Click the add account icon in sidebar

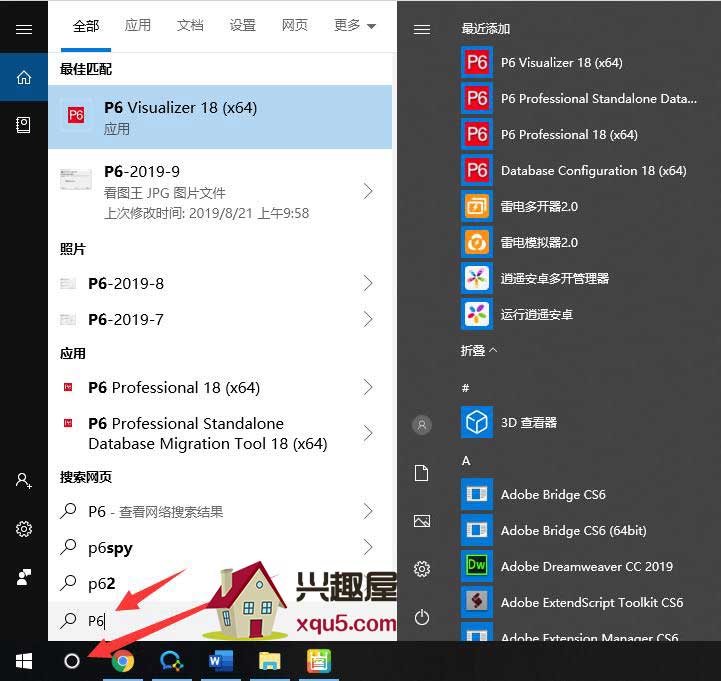tap(24, 481)
